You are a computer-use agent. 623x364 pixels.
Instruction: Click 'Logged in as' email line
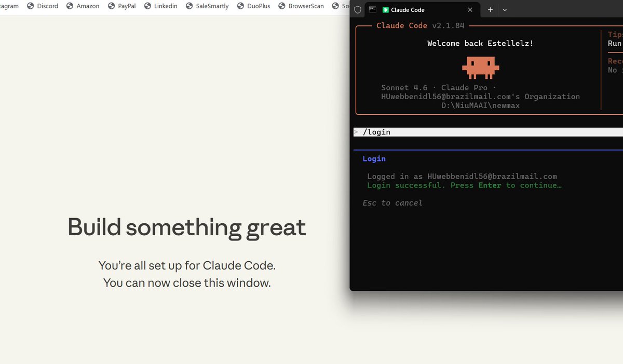[x=462, y=176]
